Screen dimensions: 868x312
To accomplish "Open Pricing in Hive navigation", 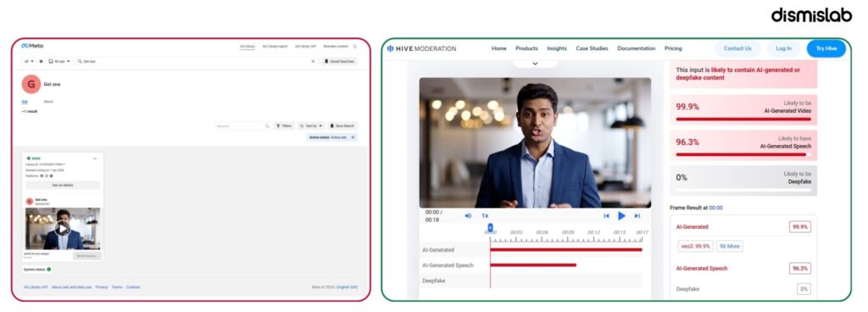I will [x=673, y=48].
